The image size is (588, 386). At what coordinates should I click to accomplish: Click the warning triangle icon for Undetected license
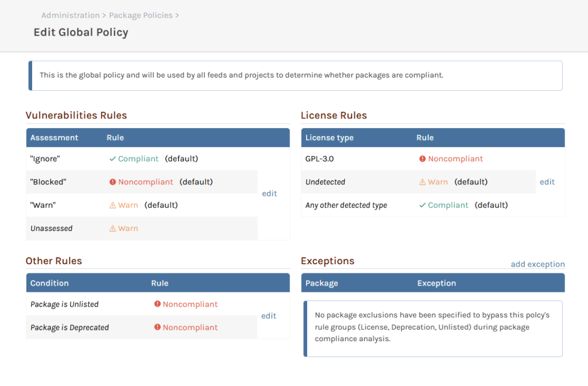[x=423, y=182]
